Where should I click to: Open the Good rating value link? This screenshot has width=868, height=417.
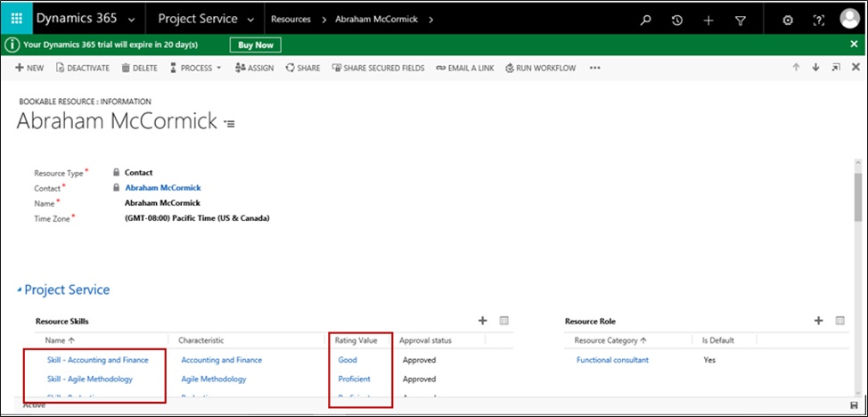coord(348,359)
